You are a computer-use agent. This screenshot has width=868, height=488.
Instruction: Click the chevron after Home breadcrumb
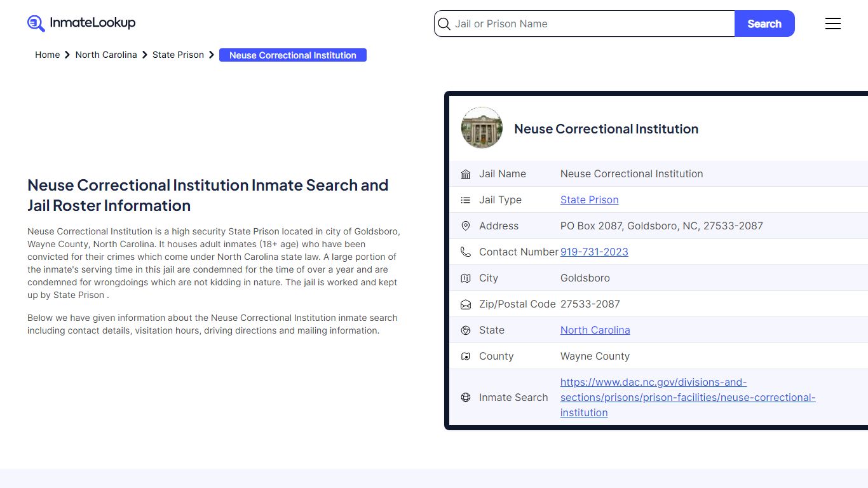67,55
